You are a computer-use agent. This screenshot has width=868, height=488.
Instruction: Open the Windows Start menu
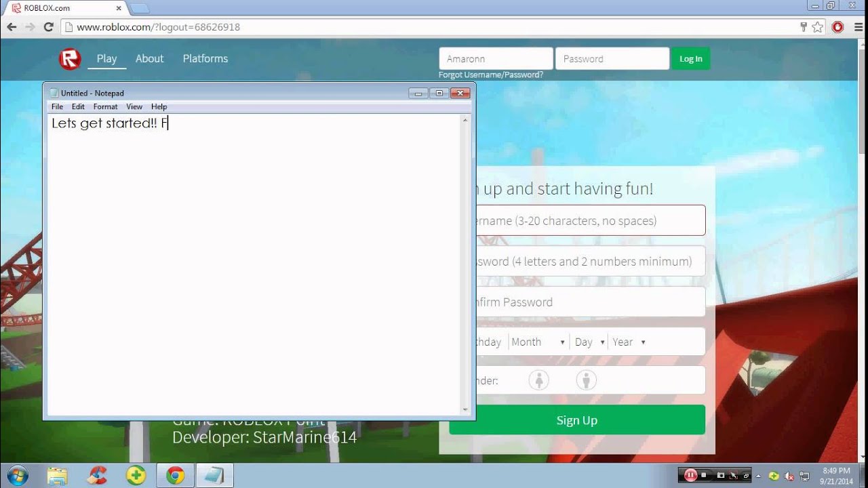16,475
